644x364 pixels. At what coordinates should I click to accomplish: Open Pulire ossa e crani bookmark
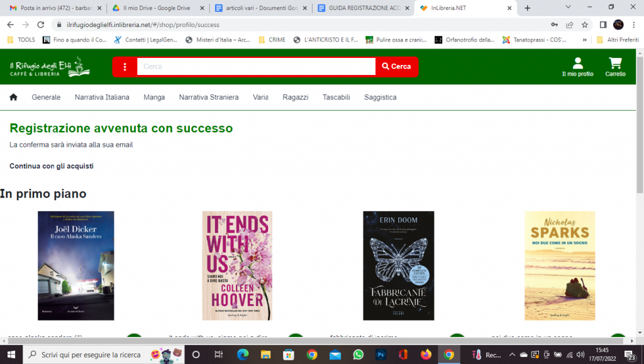pyautogui.click(x=396, y=40)
